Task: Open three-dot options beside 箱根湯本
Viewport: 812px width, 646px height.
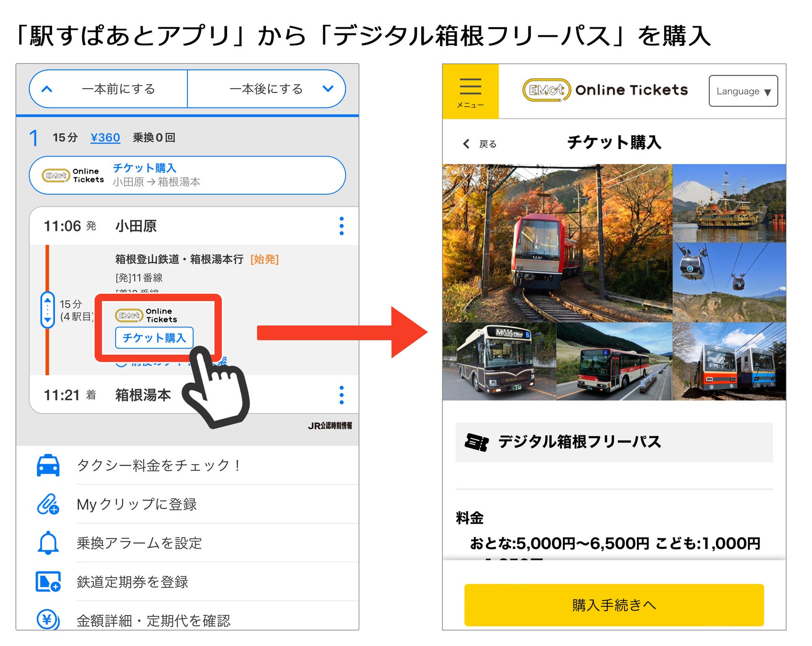Action: [341, 395]
